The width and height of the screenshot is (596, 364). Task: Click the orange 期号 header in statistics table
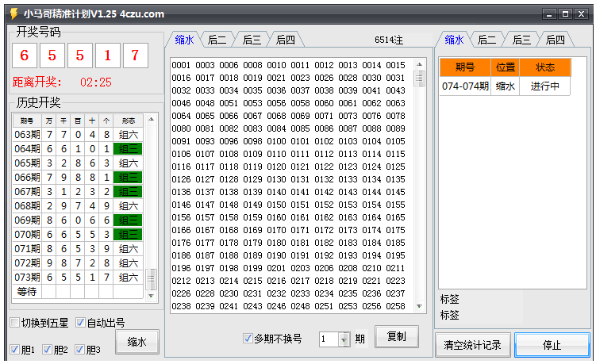coord(465,67)
